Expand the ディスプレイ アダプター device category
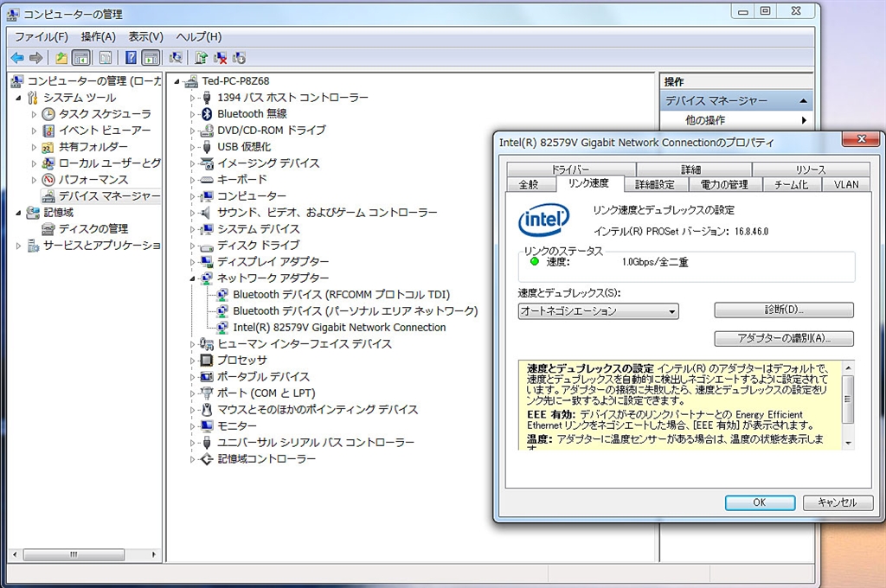The image size is (886, 588). pos(192,262)
